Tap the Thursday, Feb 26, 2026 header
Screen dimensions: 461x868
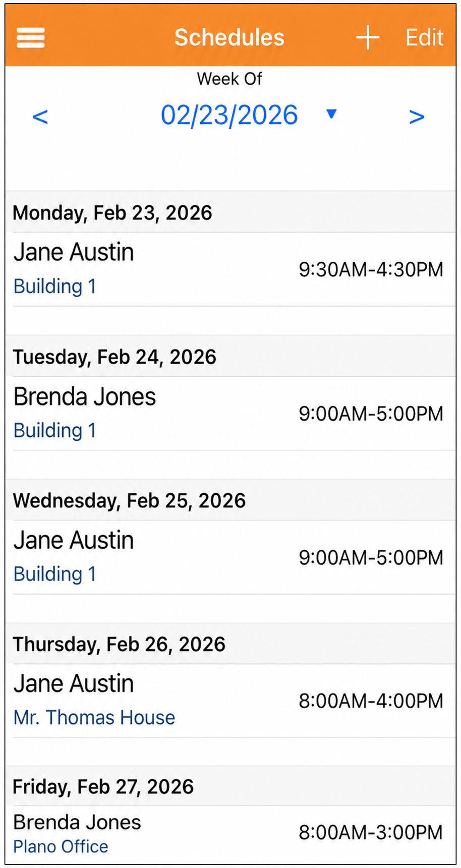pos(119,644)
